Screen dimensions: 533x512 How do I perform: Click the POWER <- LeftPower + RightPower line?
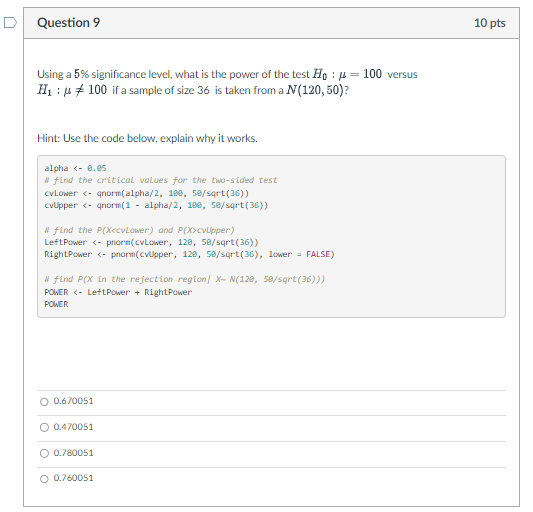[118, 292]
